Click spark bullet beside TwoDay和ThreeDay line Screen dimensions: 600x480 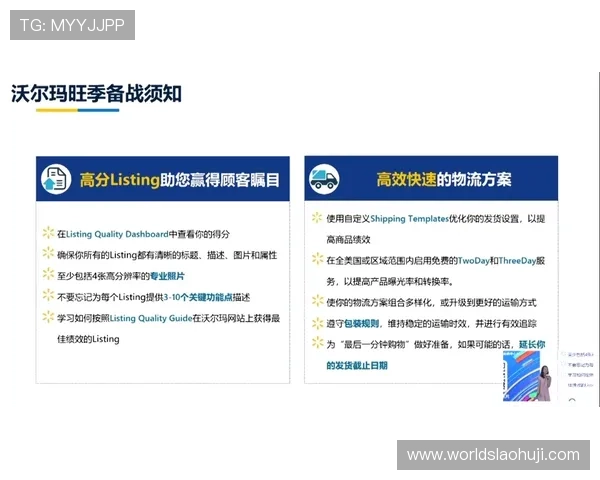click(x=317, y=259)
